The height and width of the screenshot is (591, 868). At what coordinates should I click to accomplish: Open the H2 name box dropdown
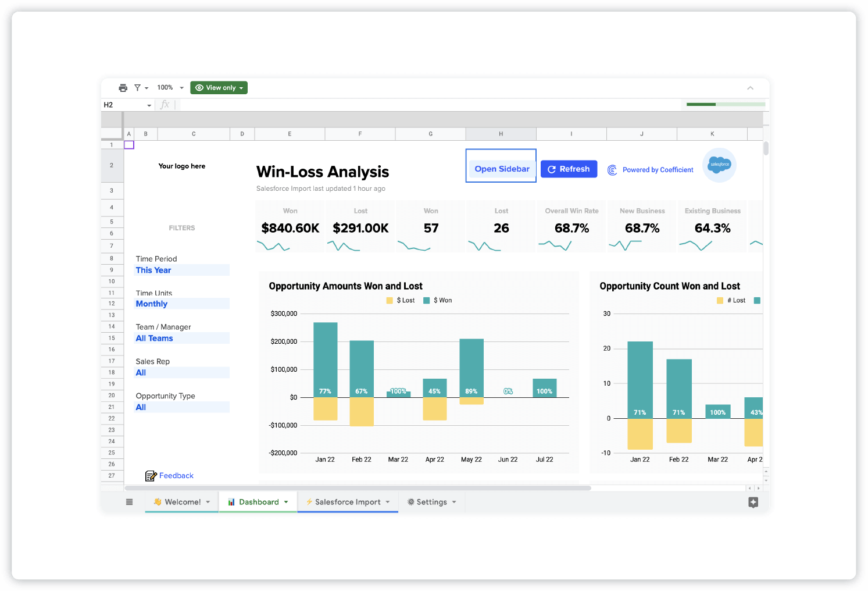pos(149,105)
